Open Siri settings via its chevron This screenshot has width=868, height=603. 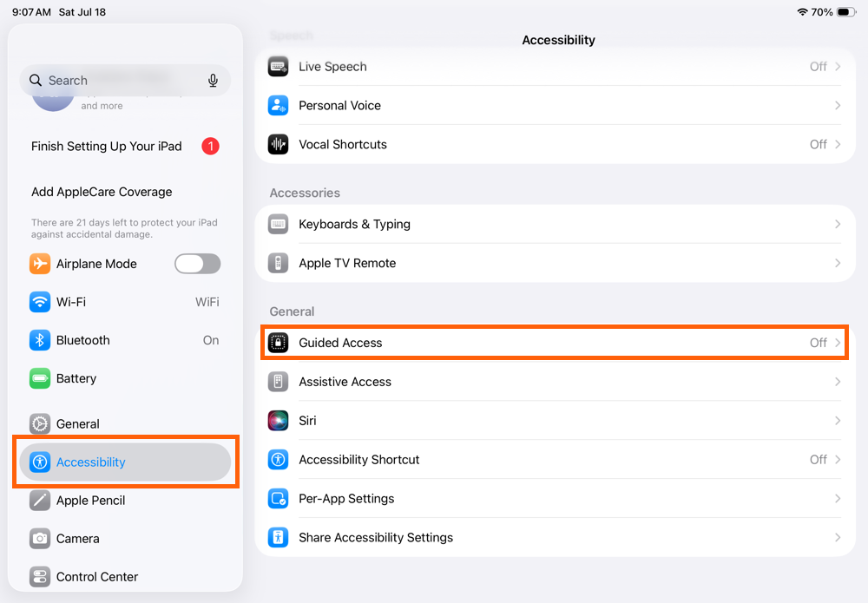(x=838, y=421)
